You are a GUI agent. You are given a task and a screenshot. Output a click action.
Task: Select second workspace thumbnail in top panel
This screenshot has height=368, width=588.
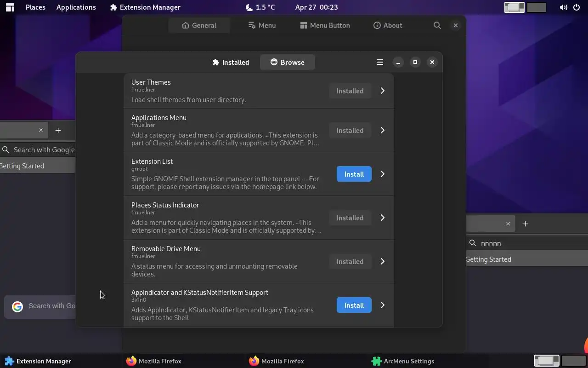(x=536, y=7)
